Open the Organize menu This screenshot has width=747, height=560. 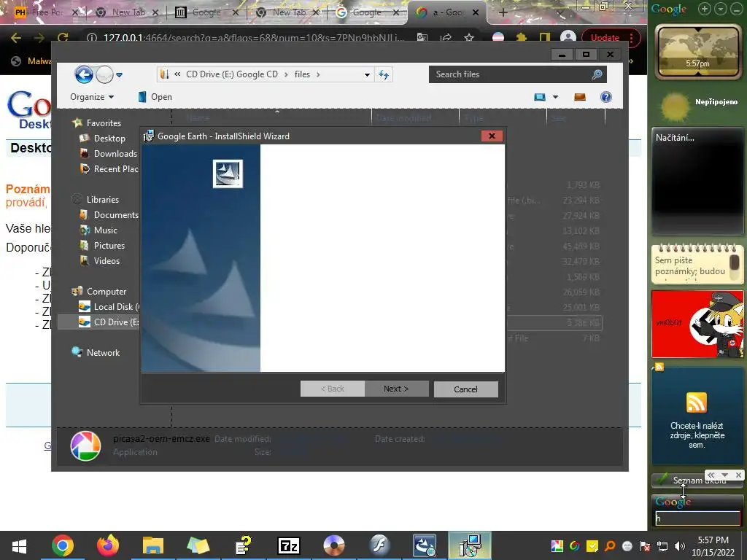coord(92,97)
